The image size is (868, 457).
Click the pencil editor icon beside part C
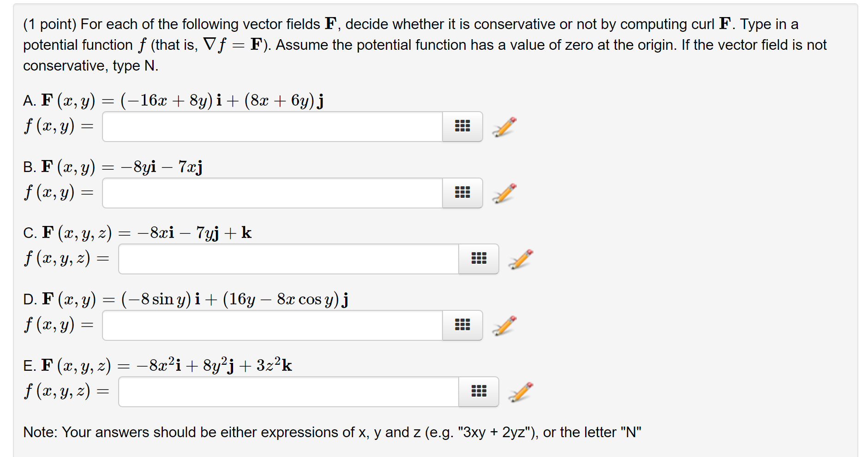(519, 258)
